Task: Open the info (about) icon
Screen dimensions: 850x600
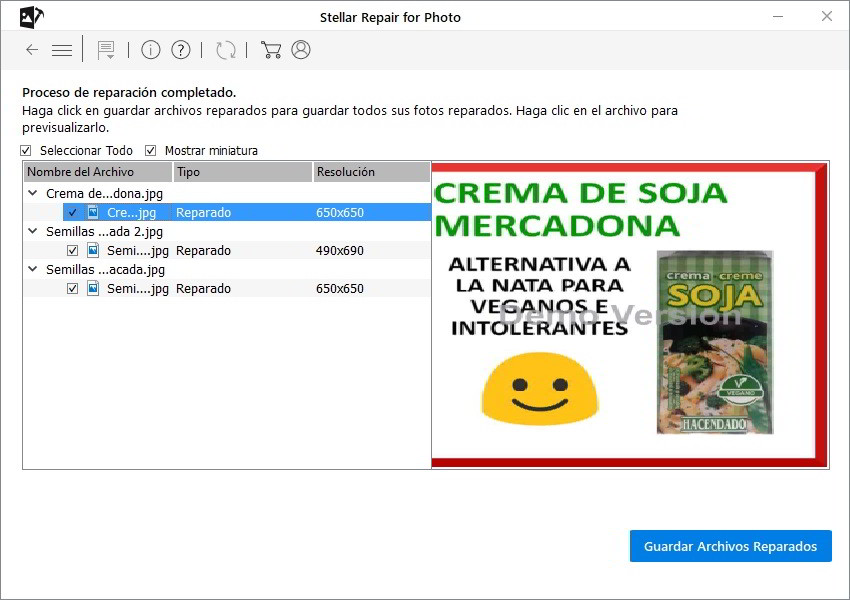Action: tap(151, 50)
